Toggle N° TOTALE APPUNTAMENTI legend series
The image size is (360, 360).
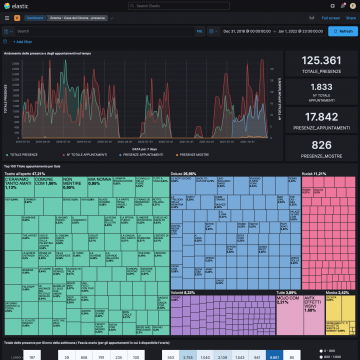(x=85, y=155)
